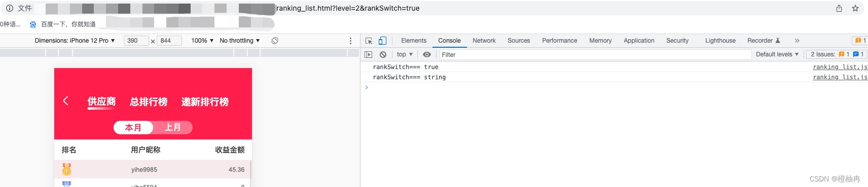Click the rotate device icon
868x187 pixels.
(x=275, y=41)
